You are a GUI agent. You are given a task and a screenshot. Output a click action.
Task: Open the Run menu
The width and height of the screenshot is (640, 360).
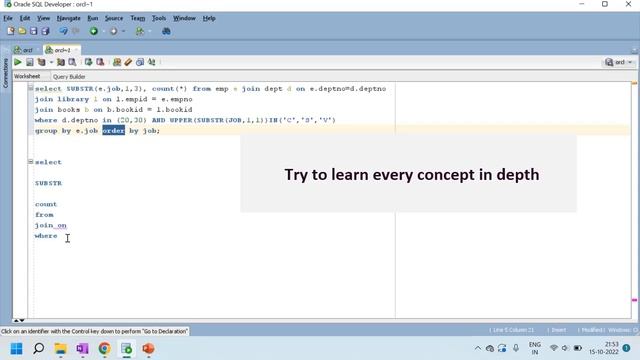click(x=93, y=18)
